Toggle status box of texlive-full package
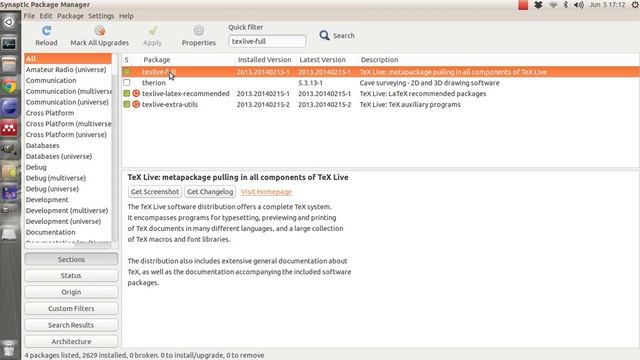This screenshot has height=360, width=640. click(x=127, y=72)
